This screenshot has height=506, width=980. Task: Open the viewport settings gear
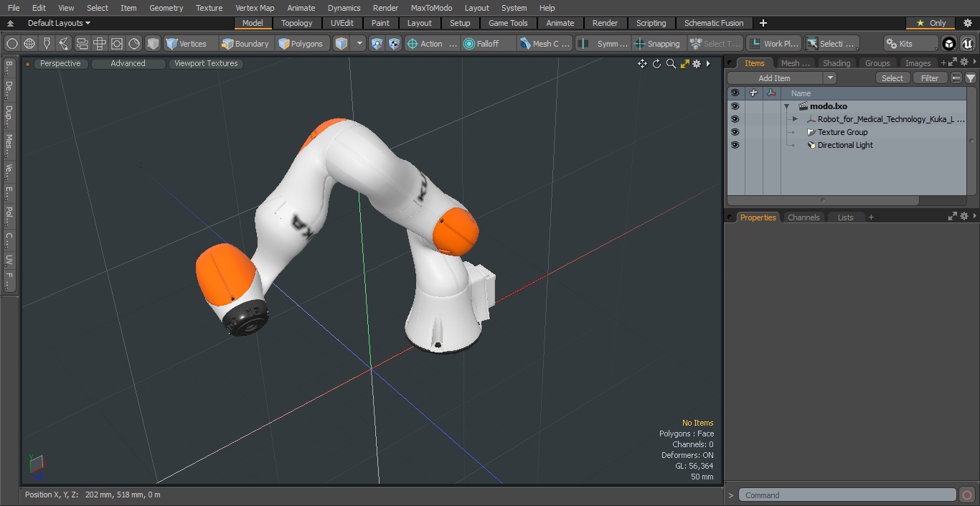pos(697,64)
